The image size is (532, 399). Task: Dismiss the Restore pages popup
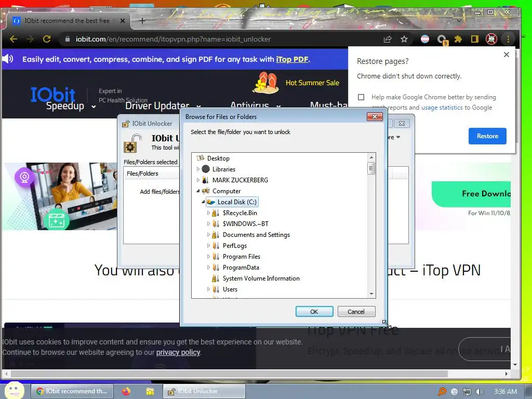tap(506, 55)
